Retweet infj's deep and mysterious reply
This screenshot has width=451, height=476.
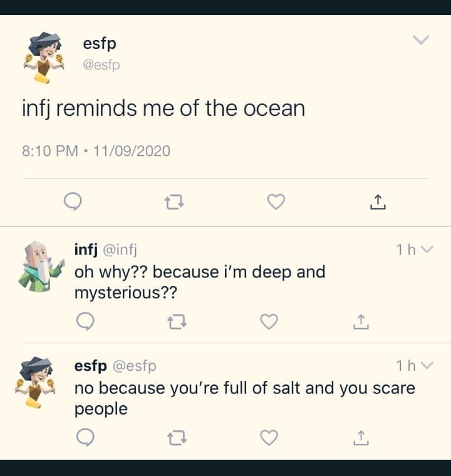click(x=177, y=322)
